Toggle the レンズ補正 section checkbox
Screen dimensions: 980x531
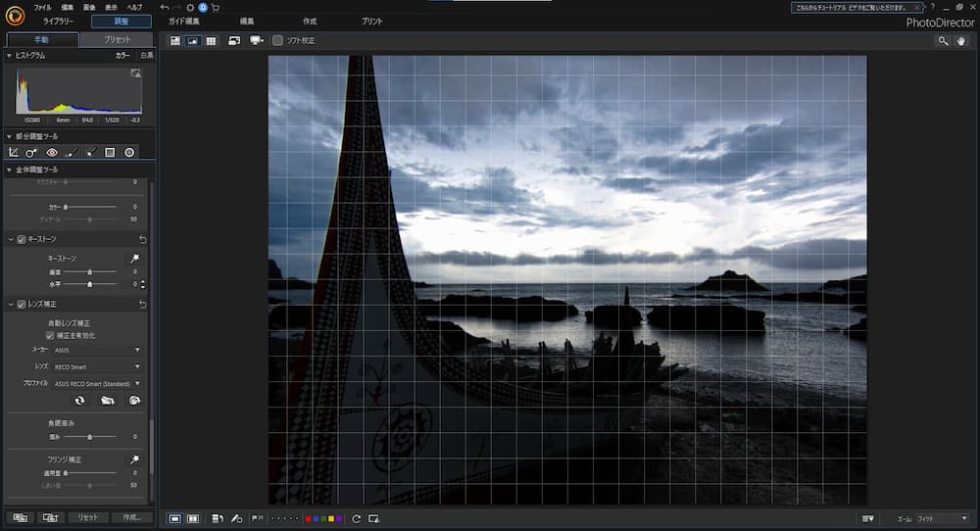click(21, 305)
